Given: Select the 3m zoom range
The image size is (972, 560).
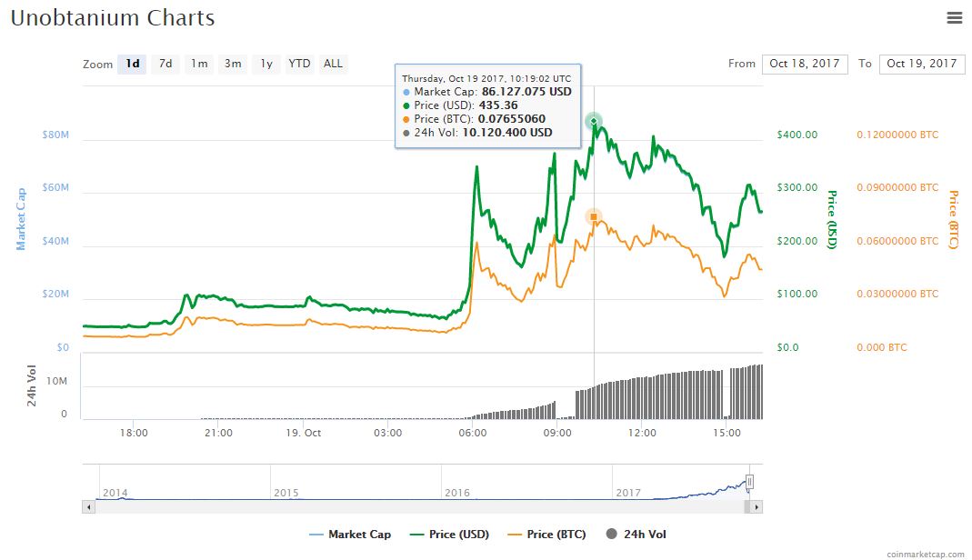Looking at the screenshot, I should [233, 64].
